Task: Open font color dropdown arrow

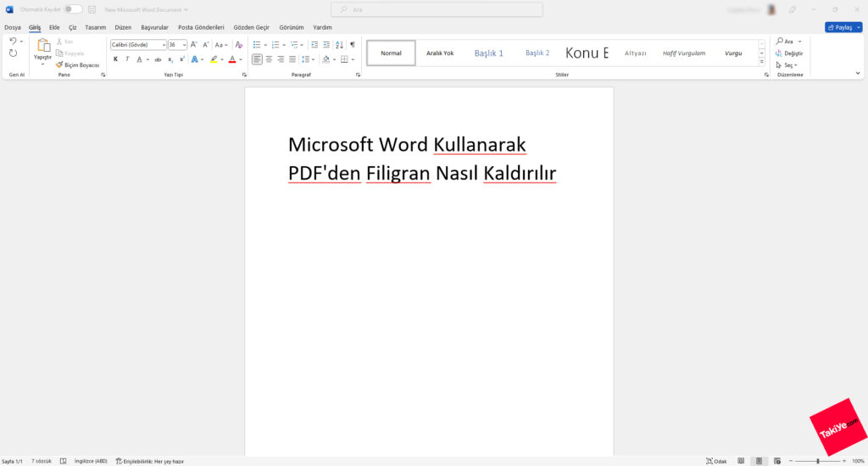Action: coord(241,59)
